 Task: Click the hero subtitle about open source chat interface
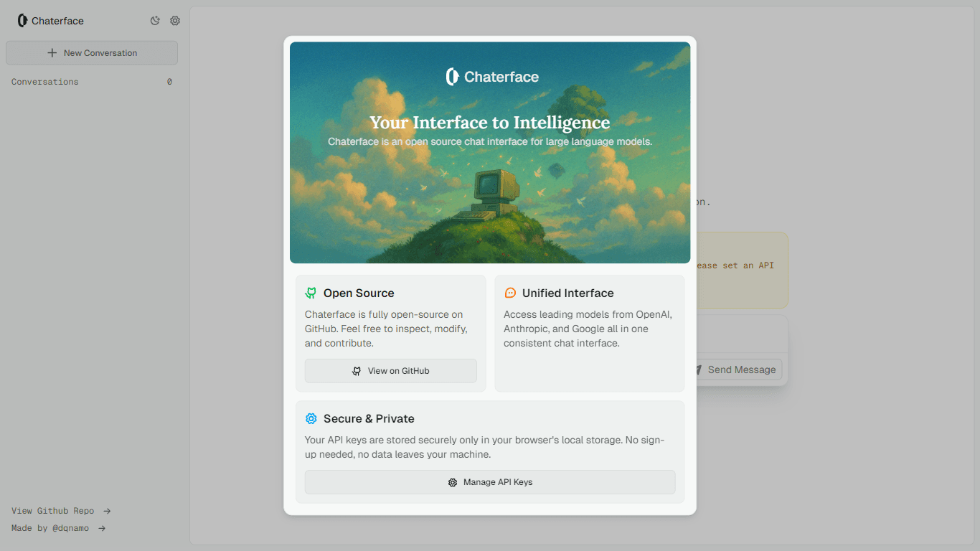490,141
